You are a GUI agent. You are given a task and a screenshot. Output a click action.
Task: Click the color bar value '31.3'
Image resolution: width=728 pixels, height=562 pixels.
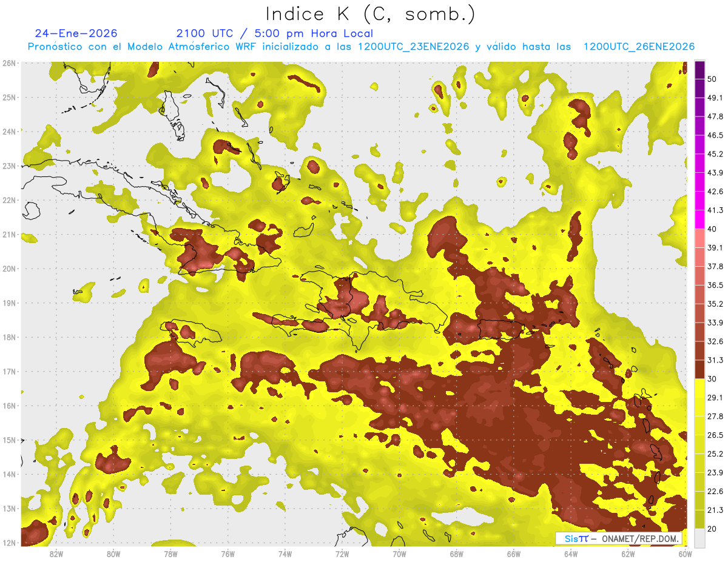pyautogui.click(x=715, y=360)
